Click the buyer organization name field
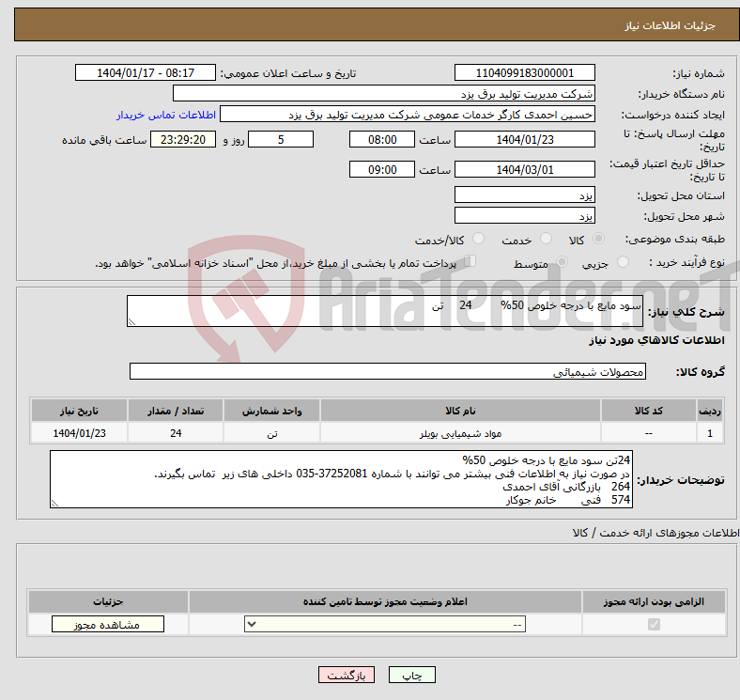 pyautogui.click(x=384, y=94)
